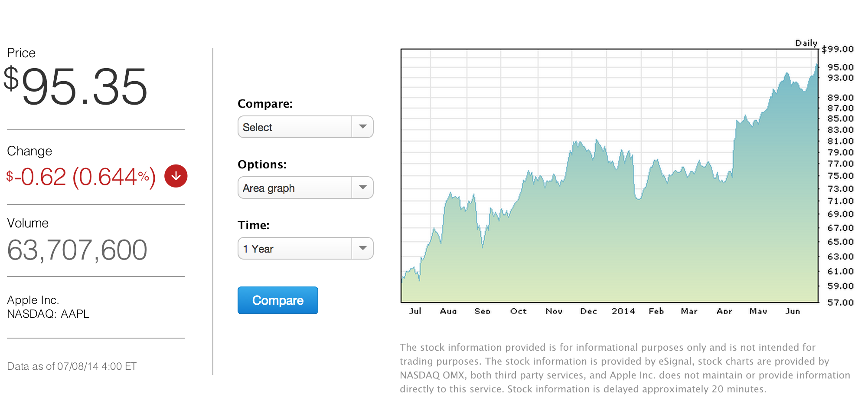Screen dimensions: 868x408
Task: Click the 'Oct' label below the chart
Action: coord(518,311)
